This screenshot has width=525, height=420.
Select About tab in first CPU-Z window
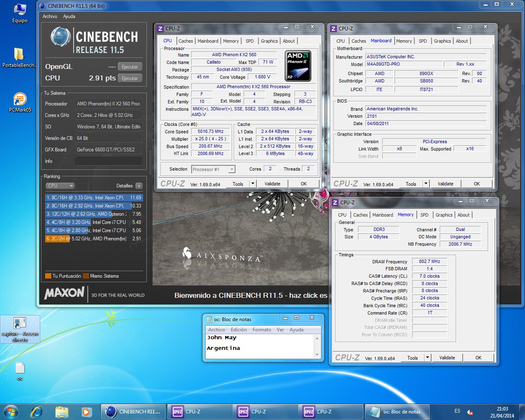tap(289, 41)
